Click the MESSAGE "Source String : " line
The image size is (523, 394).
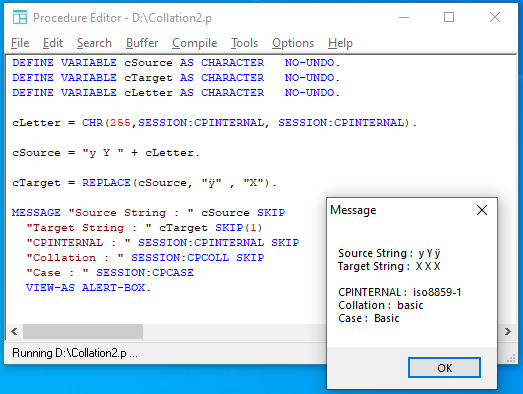(148, 213)
